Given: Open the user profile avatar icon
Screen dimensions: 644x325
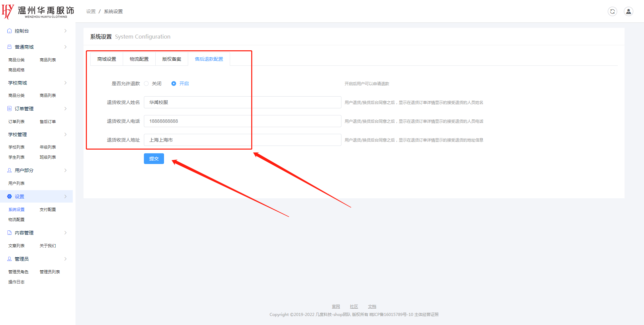Looking at the screenshot, I should (628, 11).
